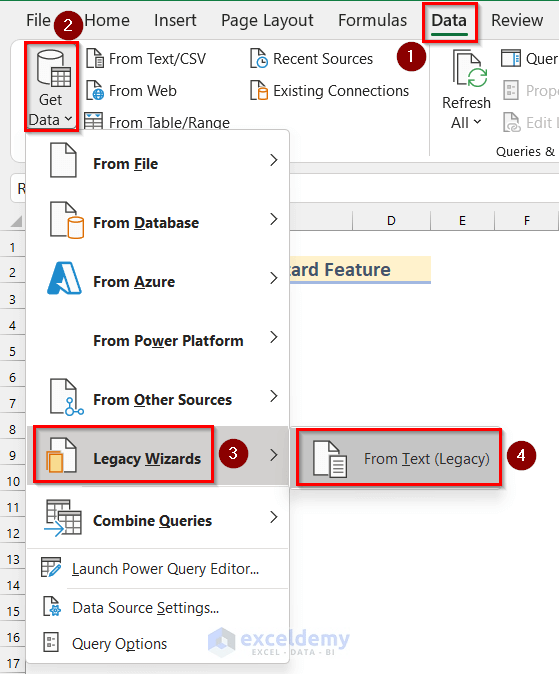559x674 pixels.
Task: Choose From Azure menu entry
Action: [157, 279]
